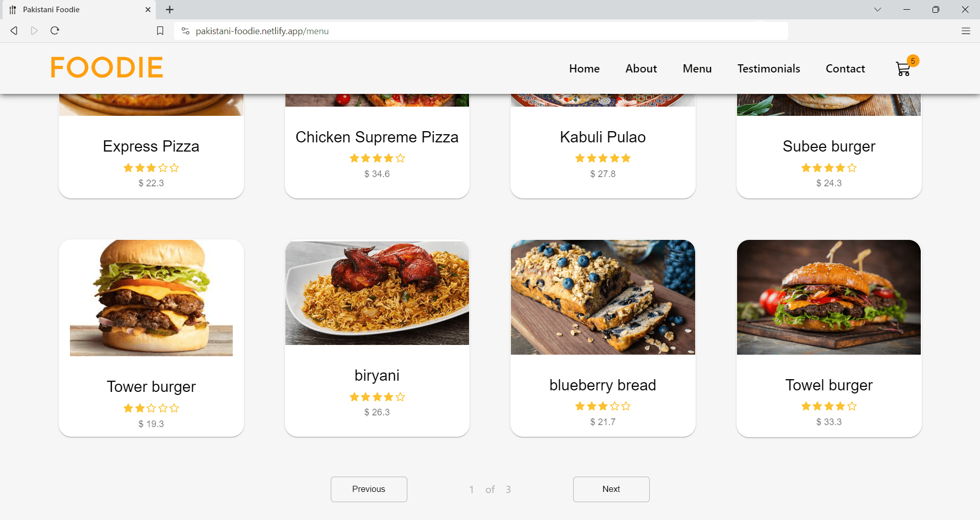Open the browser hamburger menu
The height and width of the screenshot is (520, 980).
(x=966, y=31)
